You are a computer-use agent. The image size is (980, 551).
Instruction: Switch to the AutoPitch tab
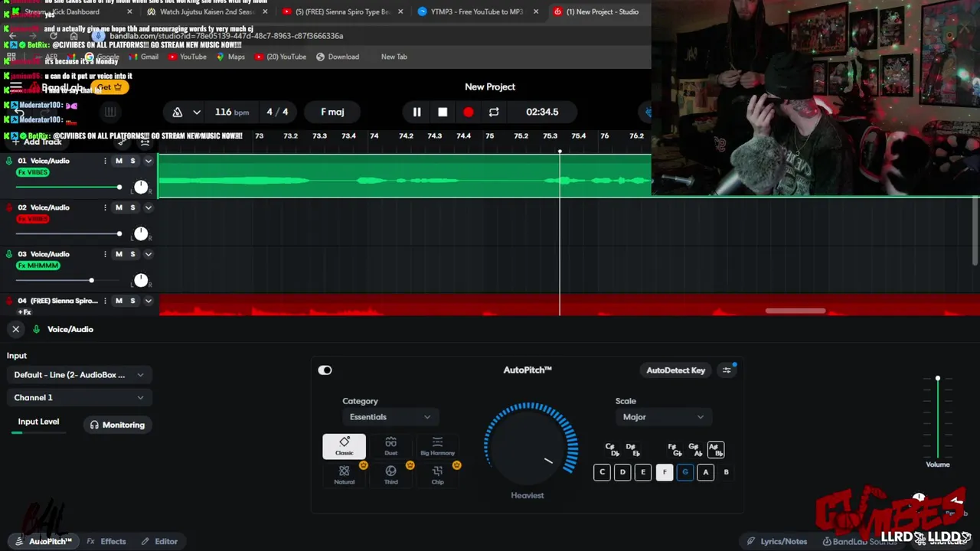pyautogui.click(x=44, y=541)
